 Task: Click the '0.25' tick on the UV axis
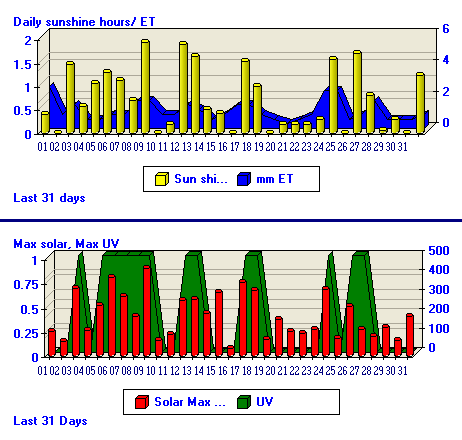pos(26,333)
